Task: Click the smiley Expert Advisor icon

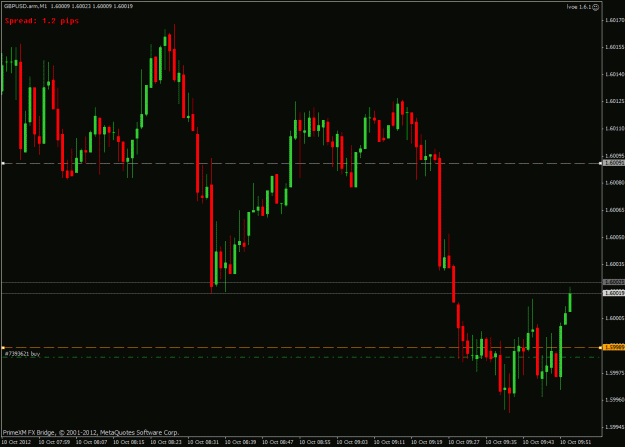Action: (596, 7)
